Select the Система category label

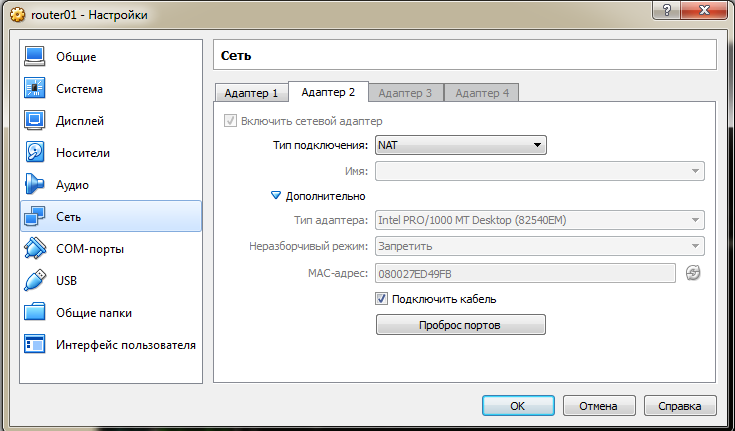79,89
